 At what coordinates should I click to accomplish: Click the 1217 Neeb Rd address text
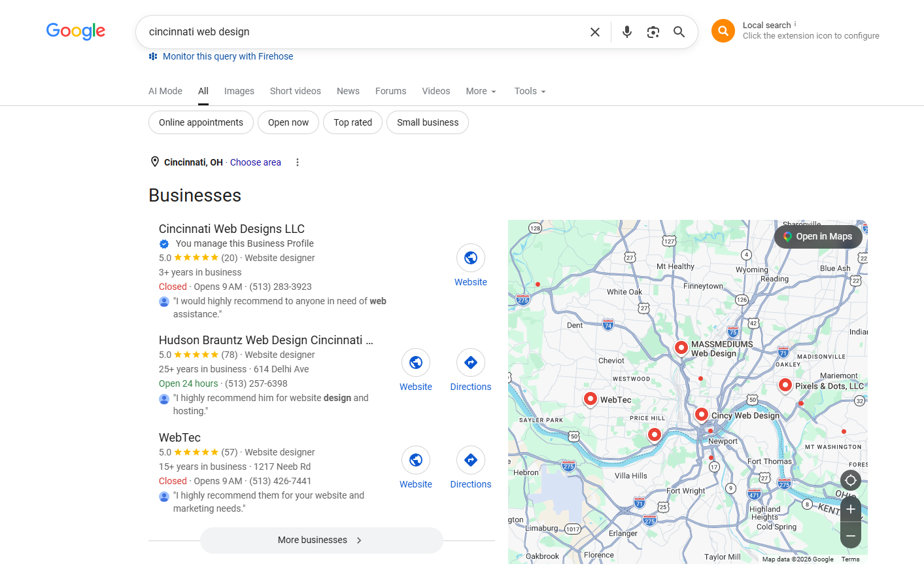[282, 467]
